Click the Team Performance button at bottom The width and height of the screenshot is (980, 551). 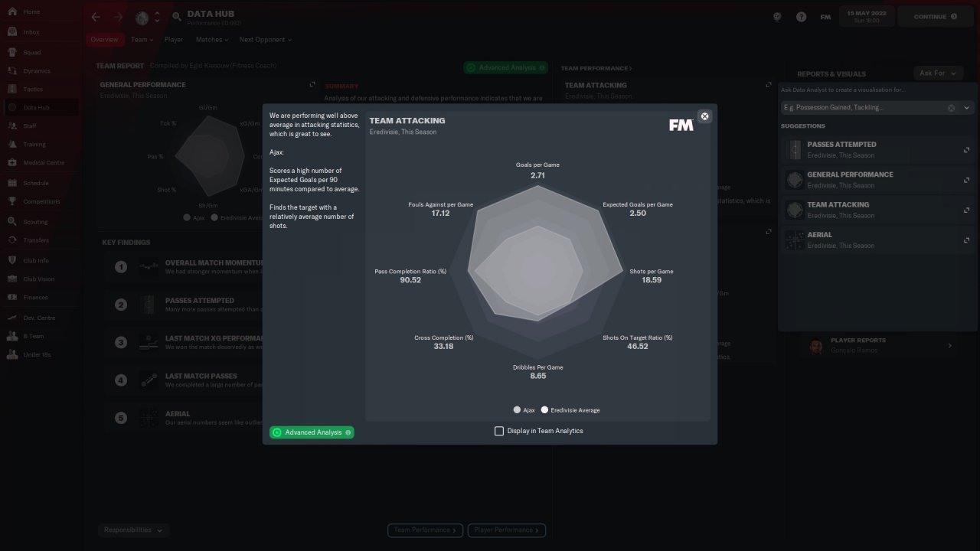pos(426,530)
